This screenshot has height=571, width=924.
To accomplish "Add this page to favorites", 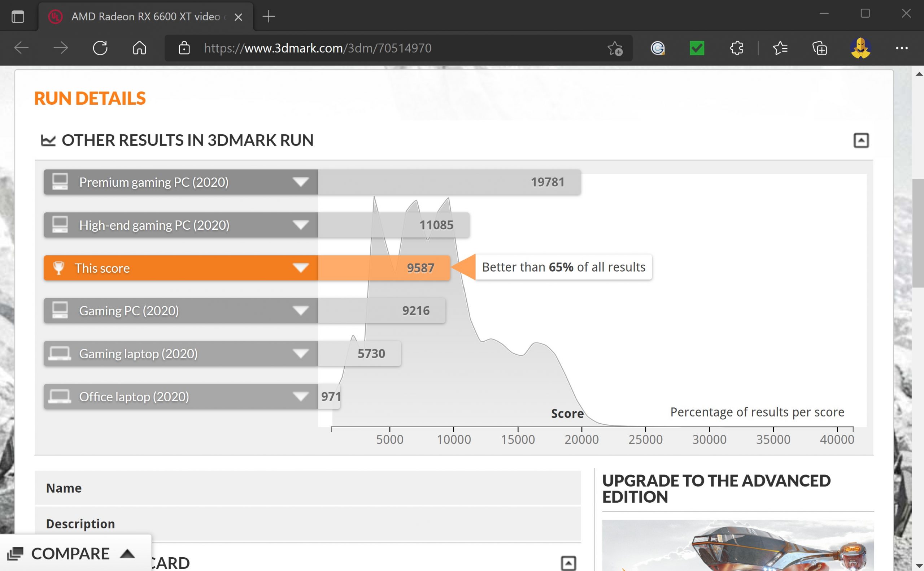I will click(615, 48).
